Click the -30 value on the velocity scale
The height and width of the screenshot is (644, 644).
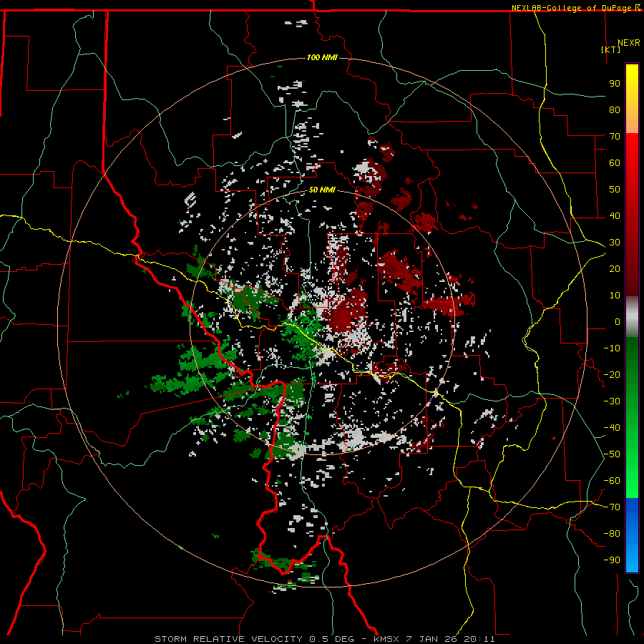coord(612,401)
